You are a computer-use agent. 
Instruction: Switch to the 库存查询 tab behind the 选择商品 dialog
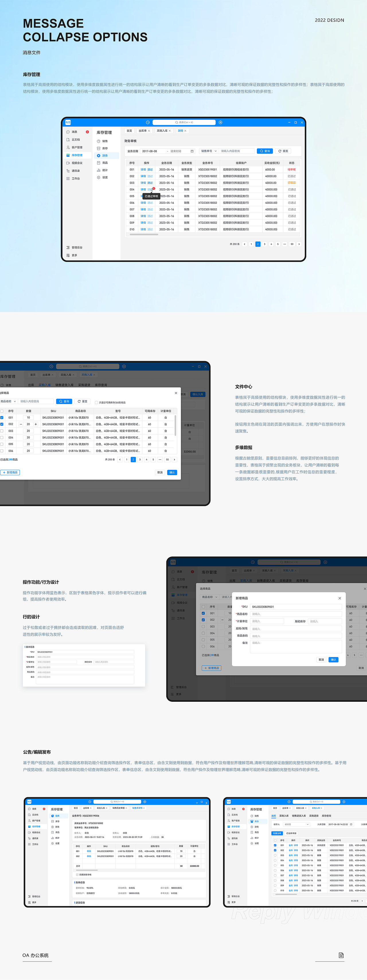pos(101,385)
